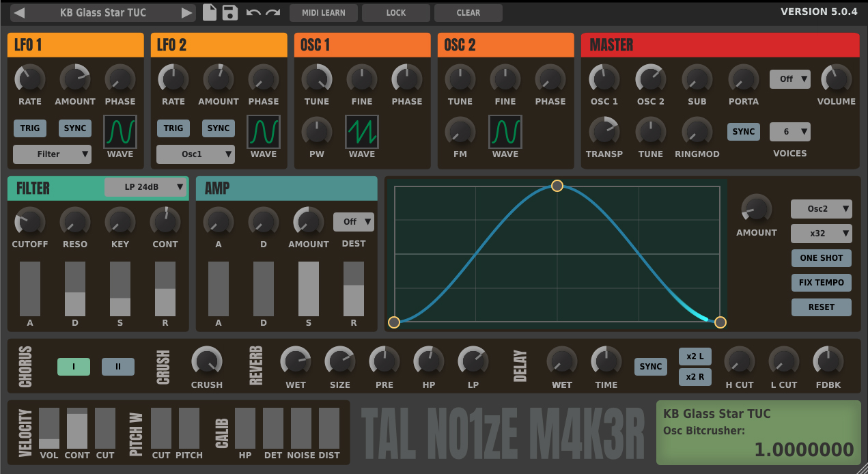Screen dimensions: 868x474
Task: Adjust the OSC 1 TUNE knob
Action: tap(317, 79)
